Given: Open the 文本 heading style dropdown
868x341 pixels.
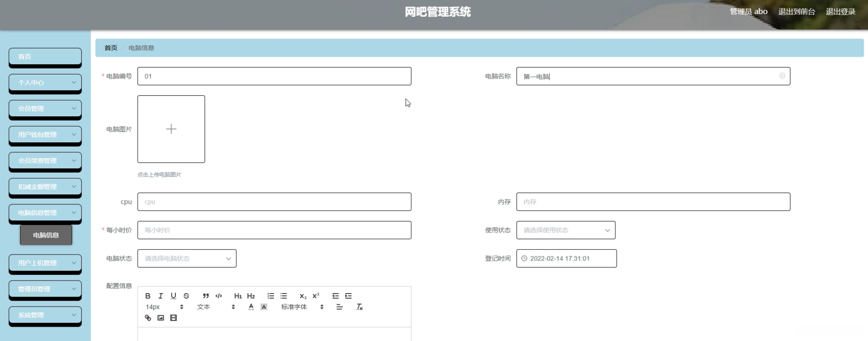Looking at the screenshot, I should (x=216, y=307).
